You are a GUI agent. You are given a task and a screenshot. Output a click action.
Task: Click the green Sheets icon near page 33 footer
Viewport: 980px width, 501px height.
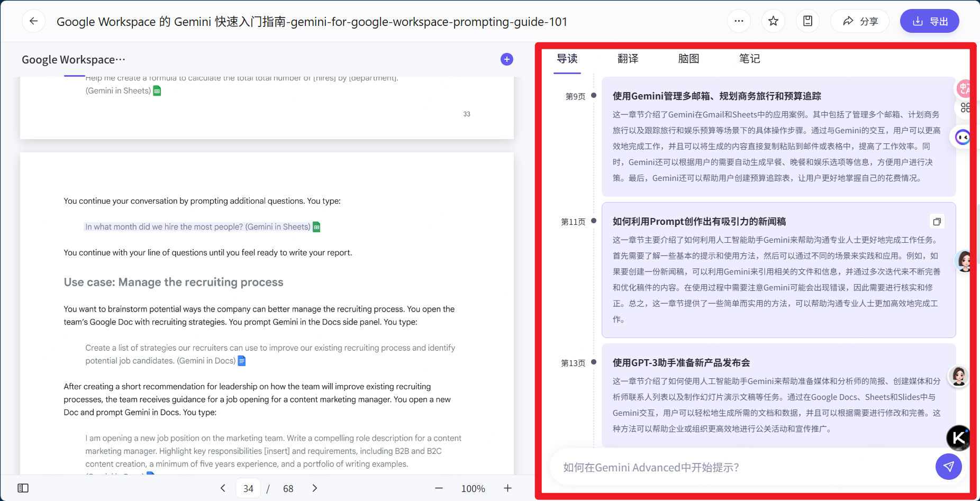click(157, 91)
